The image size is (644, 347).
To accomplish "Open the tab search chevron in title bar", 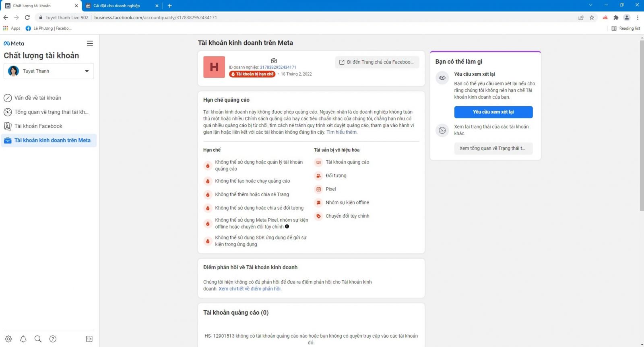I will pyautogui.click(x=590, y=5).
